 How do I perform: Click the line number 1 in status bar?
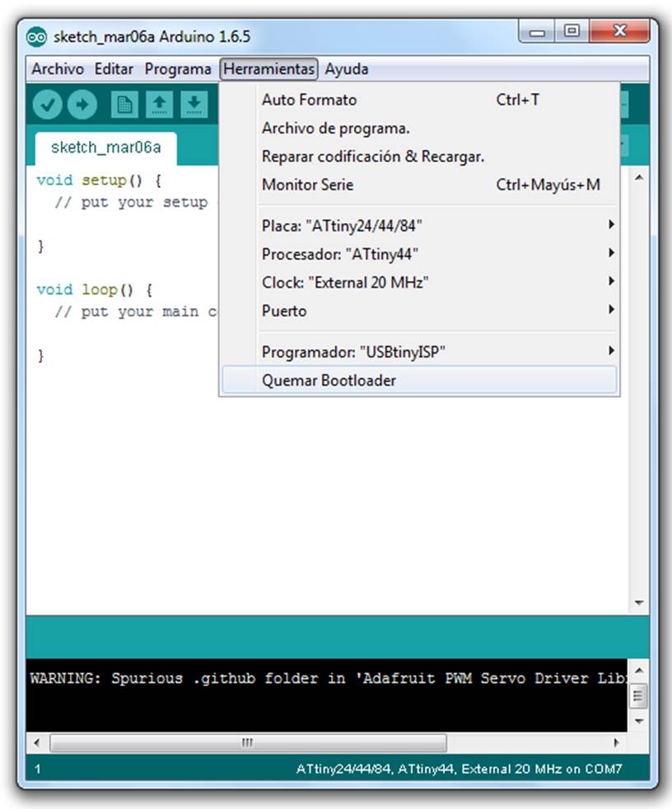pyautogui.click(x=37, y=769)
